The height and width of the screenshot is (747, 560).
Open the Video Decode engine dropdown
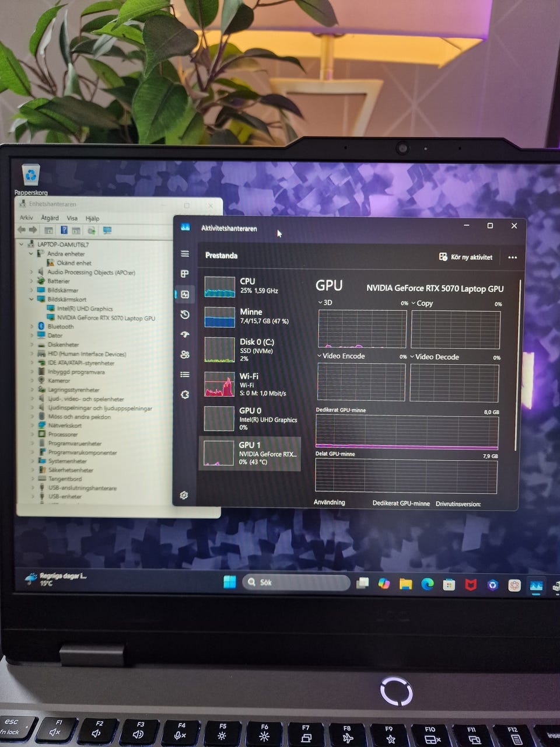pos(435,357)
